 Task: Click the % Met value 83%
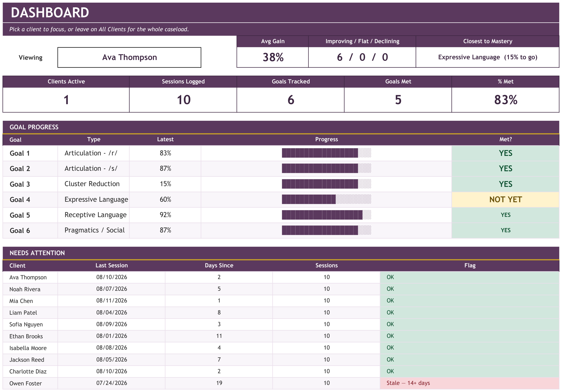505,100
